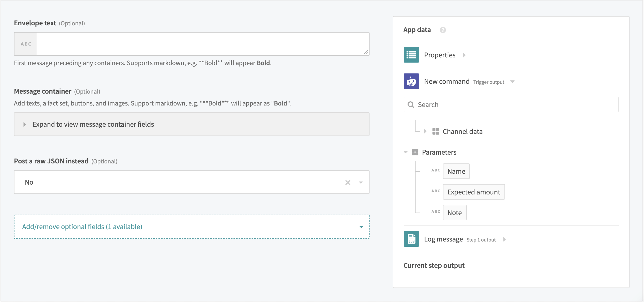Click the Properties list icon
Screen dimensions: 644x302
(411, 55)
